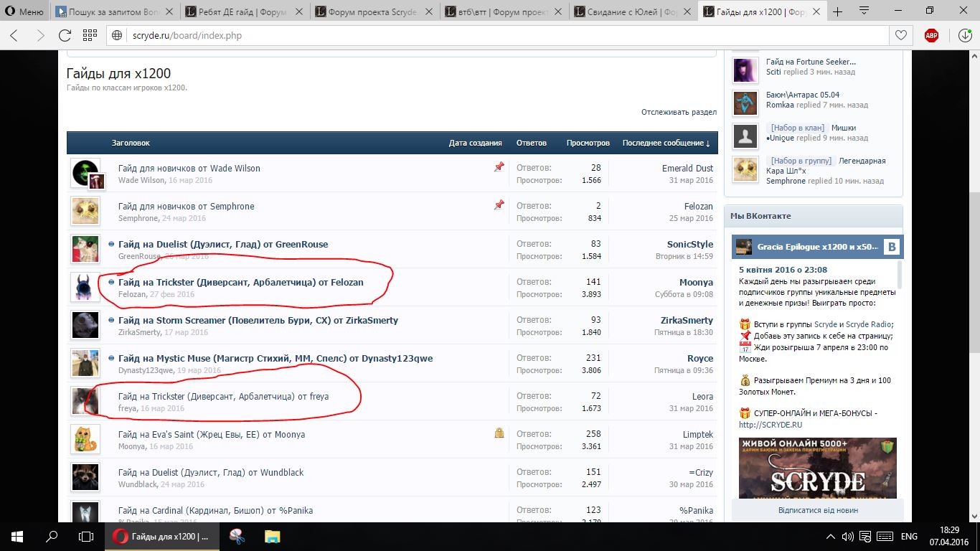The height and width of the screenshot is (551, 980).
Task: Click the address bar with scryde.ru URL
Action: tap(495, 35)
